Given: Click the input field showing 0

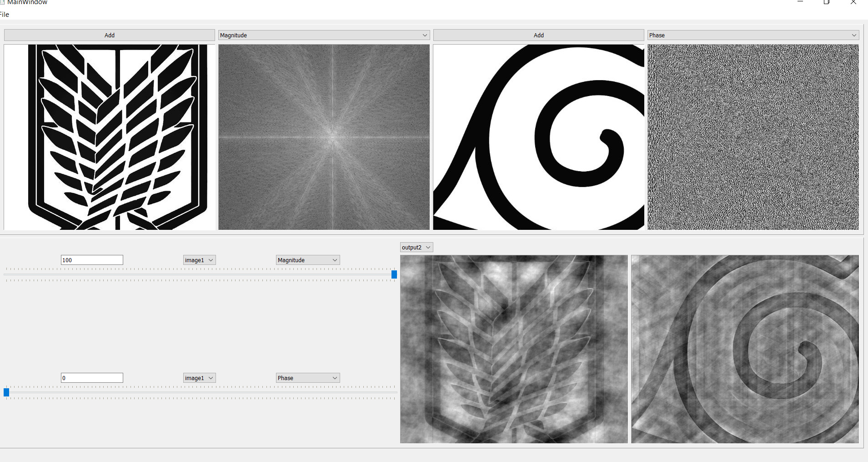Looking at the screenshot, I should (x=92, y=378).
